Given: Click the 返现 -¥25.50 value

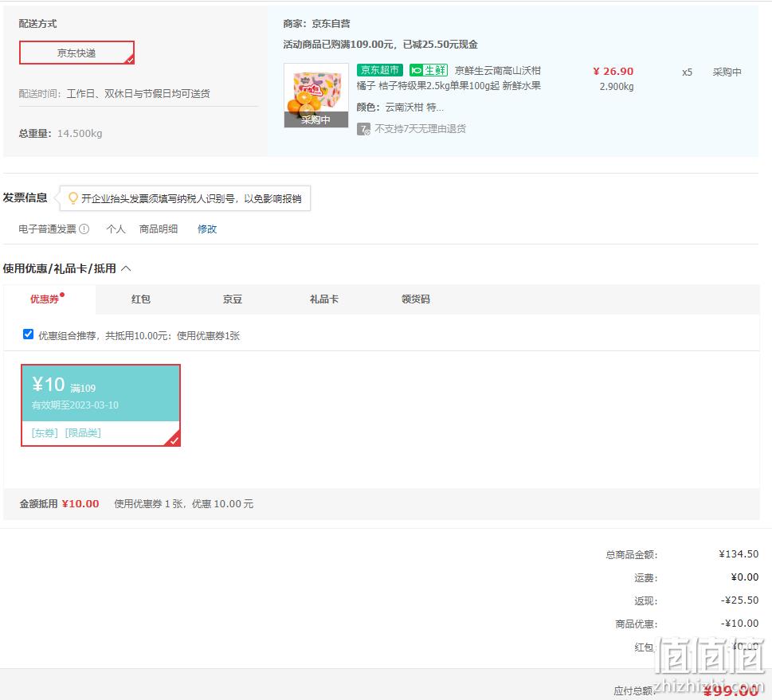Looking at the screenshot, I should tap(739, 600).
